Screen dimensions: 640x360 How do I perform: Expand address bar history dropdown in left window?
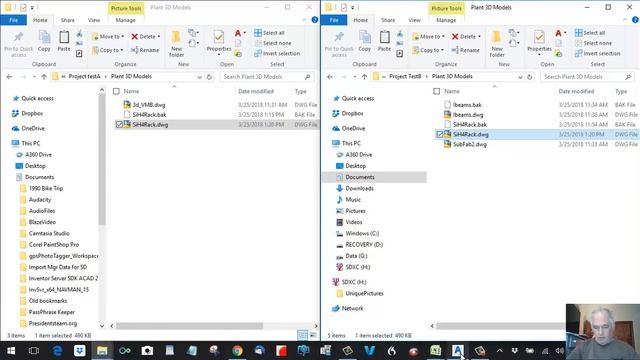[200, 77]
